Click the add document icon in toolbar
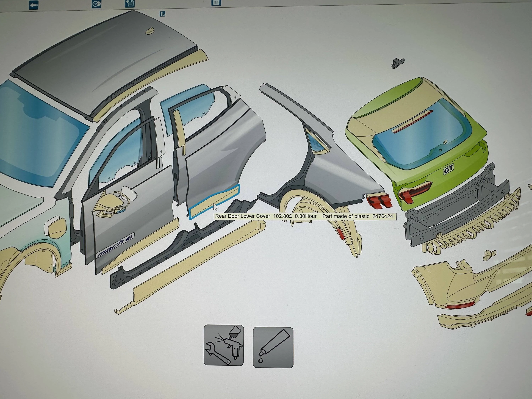This screenshot has width=532, height=399. [x=130, y=3]
